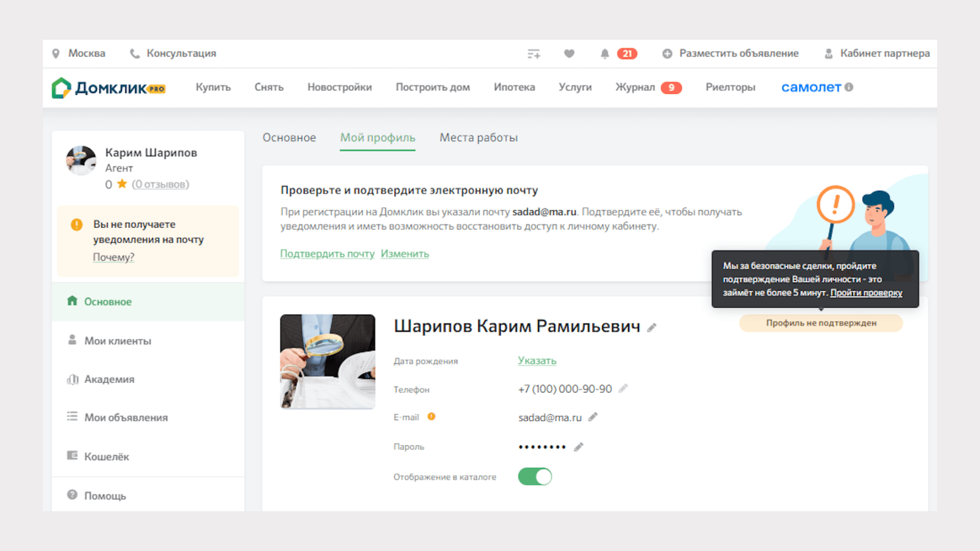Click the Подтвердить почту link
The image size is (980, 551).
click(x=327, y=254)
